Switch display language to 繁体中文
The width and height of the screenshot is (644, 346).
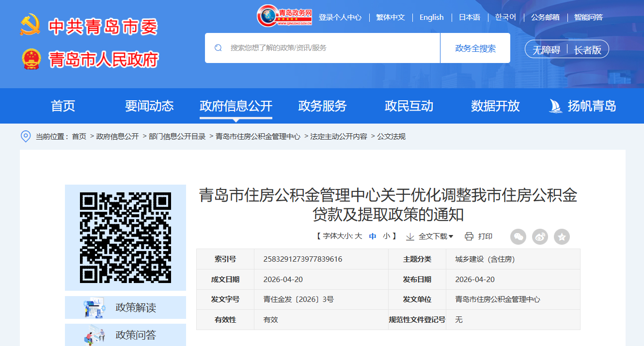pyautogui.click(x=390, y=17)
